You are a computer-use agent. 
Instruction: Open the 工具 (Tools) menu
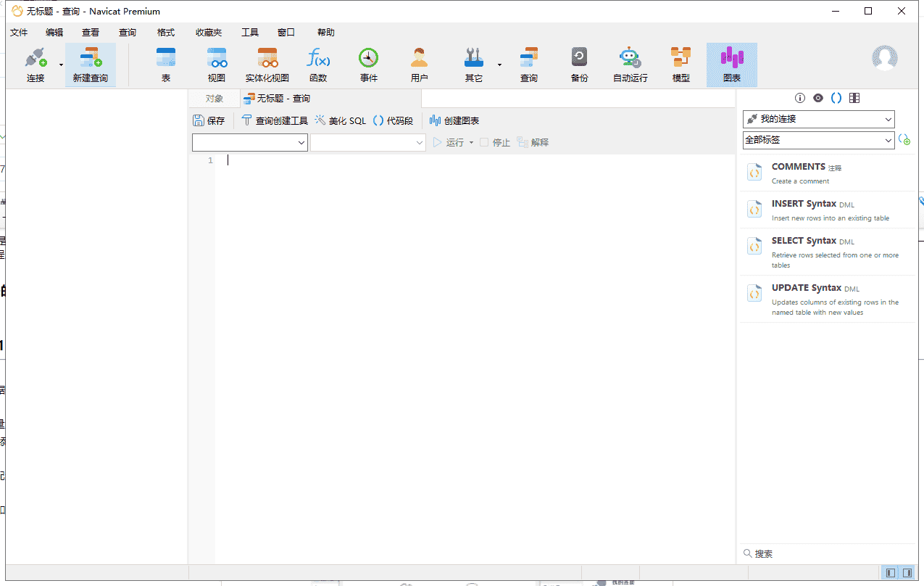[x=250, y=33]
